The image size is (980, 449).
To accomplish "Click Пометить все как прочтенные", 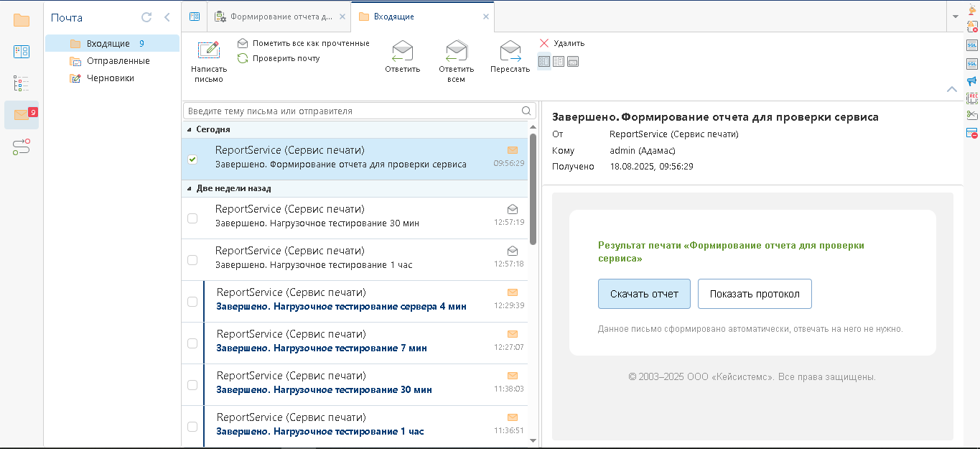I will click(303, 43).
